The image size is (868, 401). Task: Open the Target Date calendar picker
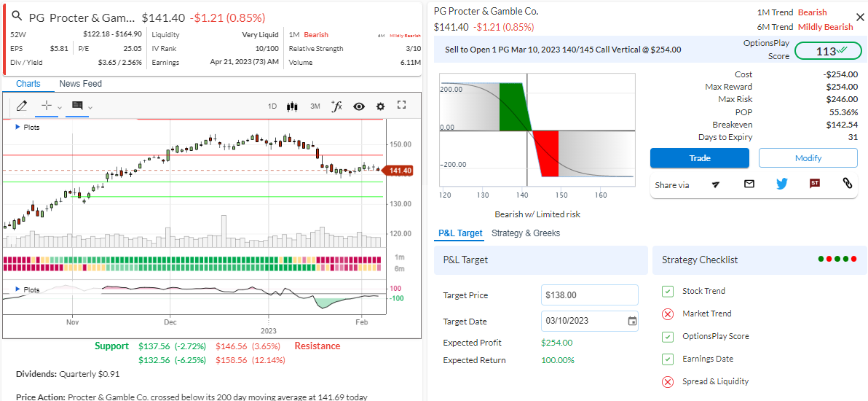pos(632,321)
